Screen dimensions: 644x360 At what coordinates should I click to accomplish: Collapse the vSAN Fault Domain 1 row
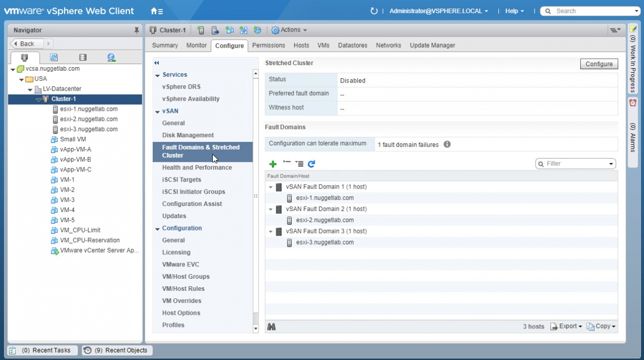(271, 187)
